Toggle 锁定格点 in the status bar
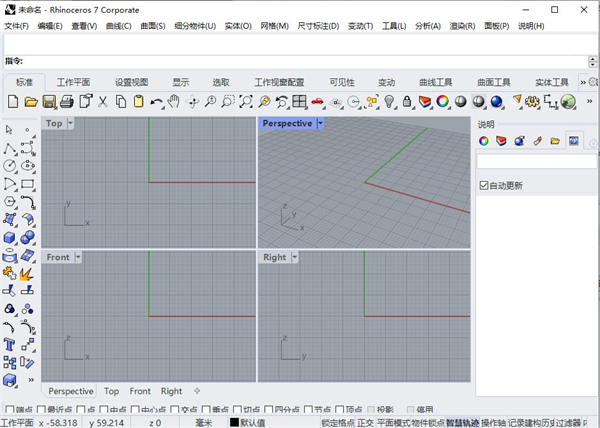Screen dimensions: 600x428 [337, 422]
